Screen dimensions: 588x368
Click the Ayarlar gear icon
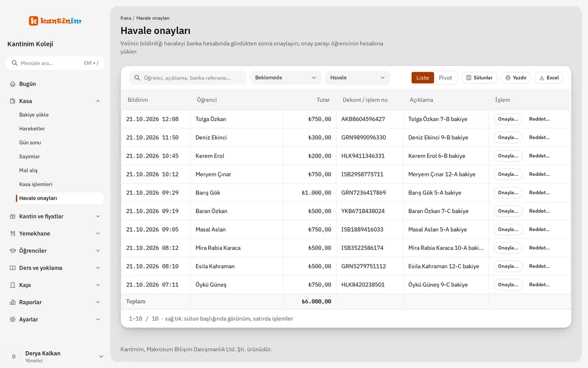pyautogui.click(x=13, y=320)
